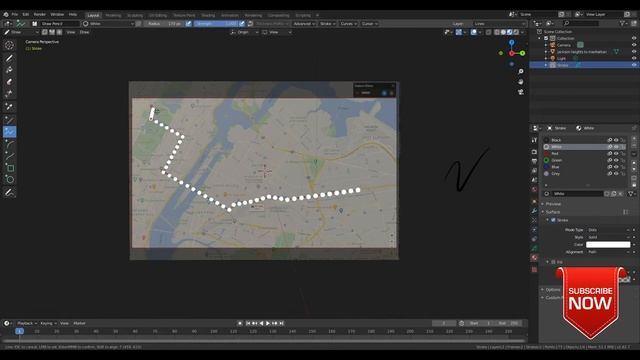
Task: Open the Playback menu in timeline
Action: 27,323
